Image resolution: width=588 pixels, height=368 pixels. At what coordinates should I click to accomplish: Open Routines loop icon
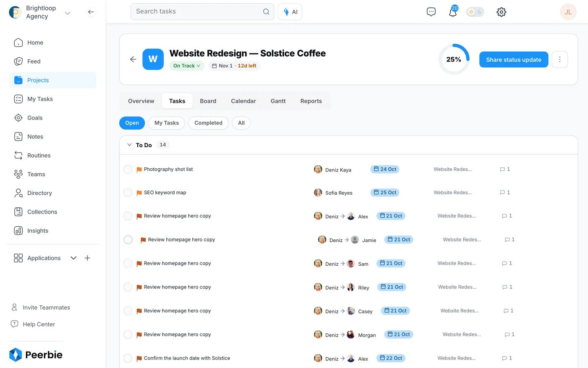tap(18, 155)
